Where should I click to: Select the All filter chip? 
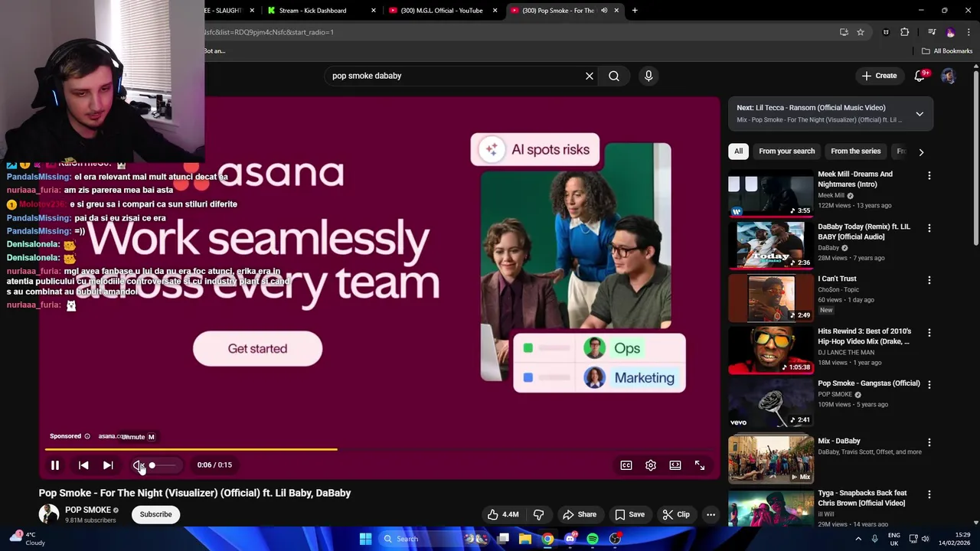tap(738, 152)
